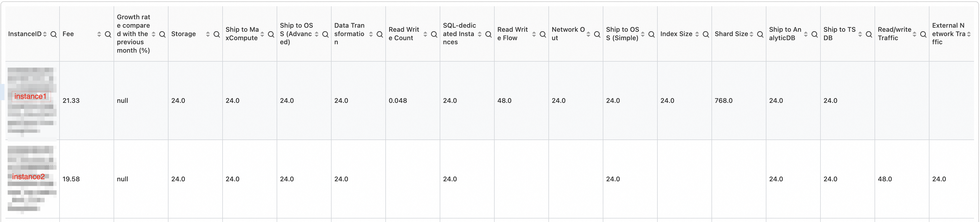Click search icon for Network Out column
The width and height of the screenshot is (980, 222).
point(597,34)
